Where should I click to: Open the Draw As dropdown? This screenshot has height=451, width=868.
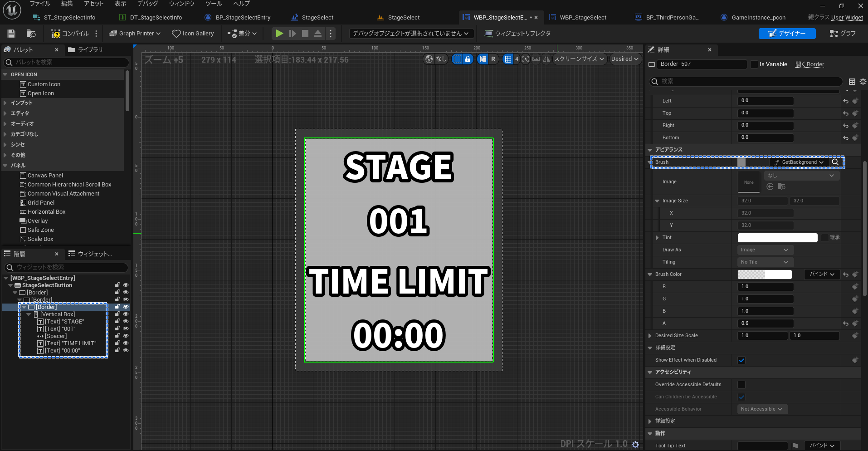tap(765, 250)
